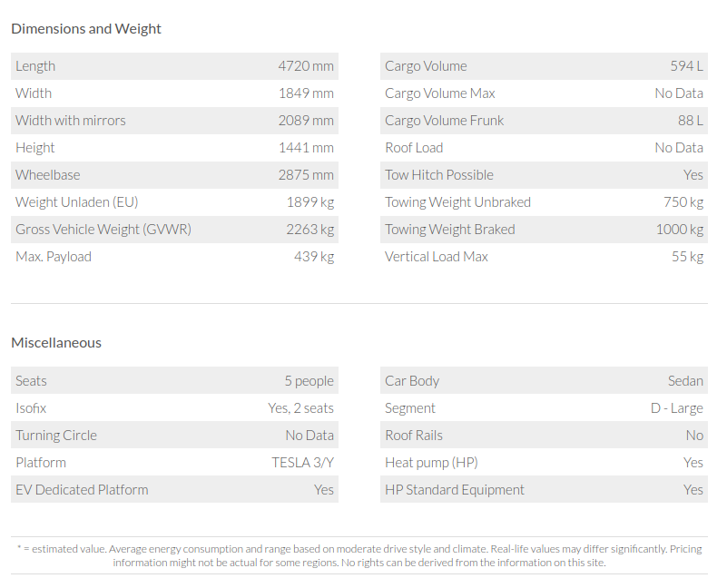This screenshot has height=588, width=727.
Task: Click the 1849 mm width value
Action: click(306, 93)
